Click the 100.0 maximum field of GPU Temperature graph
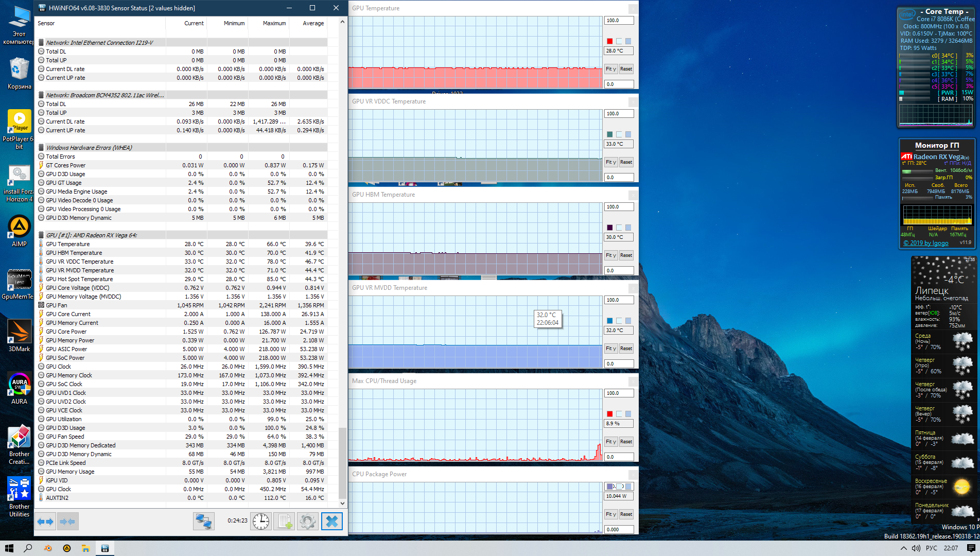 pos(619,21)
